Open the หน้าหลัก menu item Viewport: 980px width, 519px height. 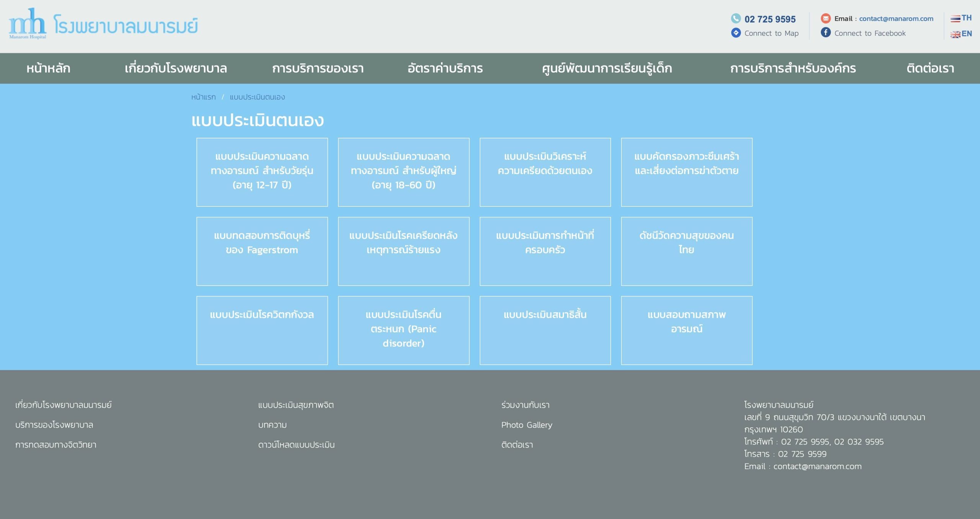point(48,69)
